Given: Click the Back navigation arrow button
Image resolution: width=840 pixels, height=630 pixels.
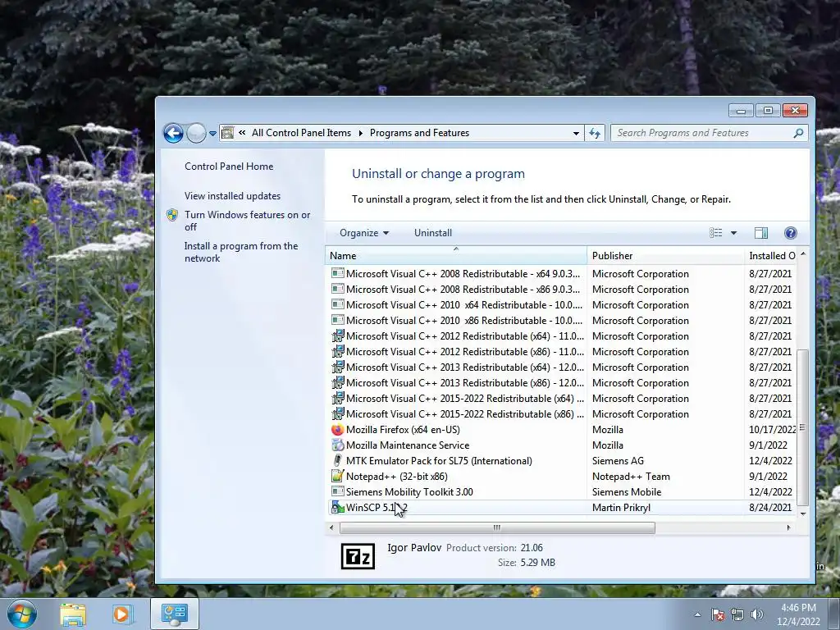Looking at the screenshot, I should coord(173,133).
